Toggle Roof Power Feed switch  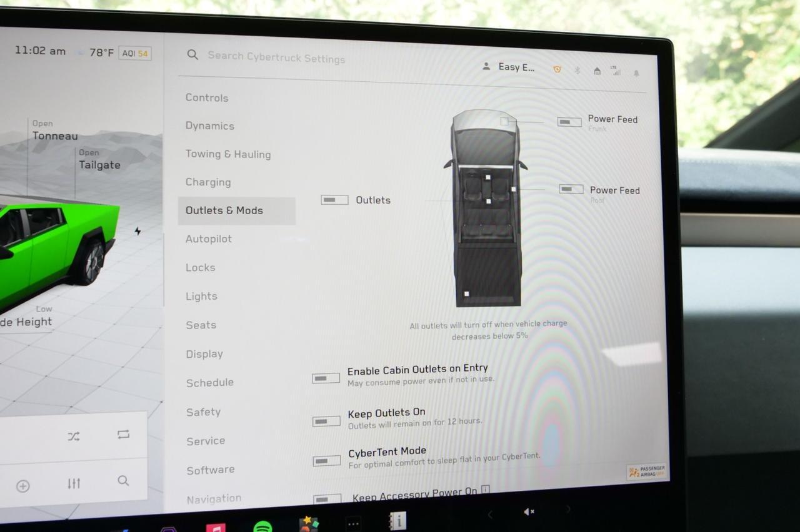pos(571,189)
